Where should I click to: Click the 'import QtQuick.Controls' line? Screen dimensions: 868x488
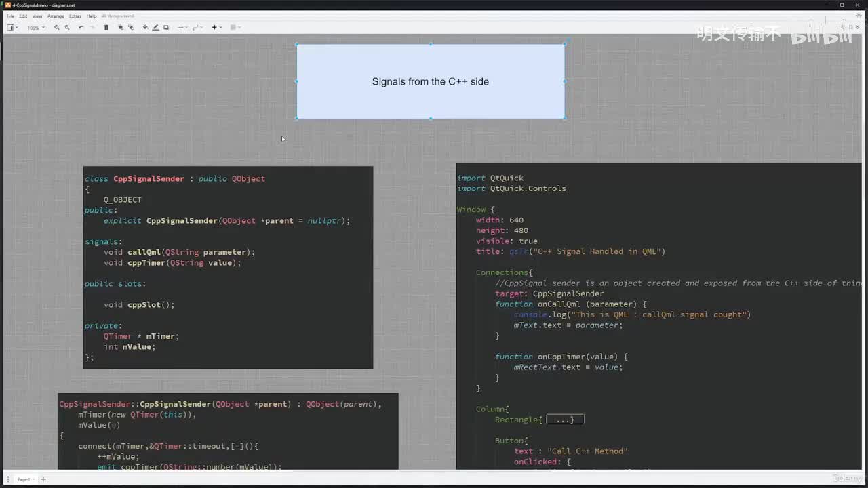pos(511,188)
